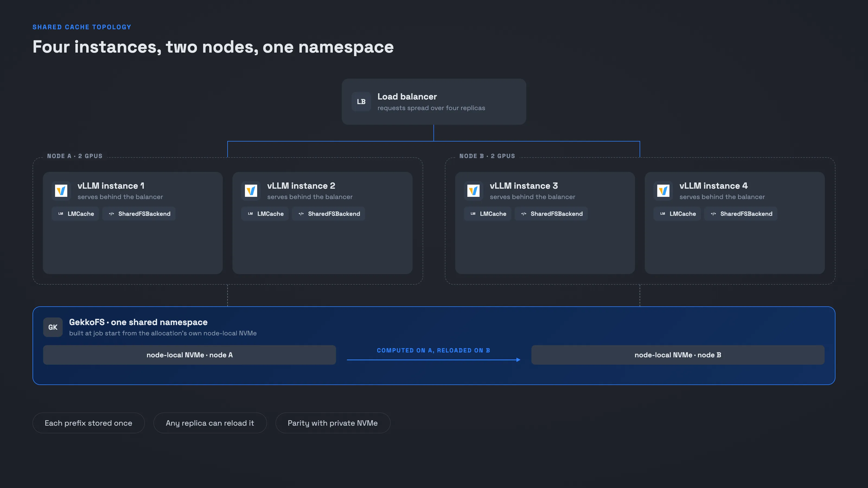This screenshot has height=488, width=868.
Task: Click the code icon in instance 3's SharedFSBackend chip
Action: [x=524, y=214]
